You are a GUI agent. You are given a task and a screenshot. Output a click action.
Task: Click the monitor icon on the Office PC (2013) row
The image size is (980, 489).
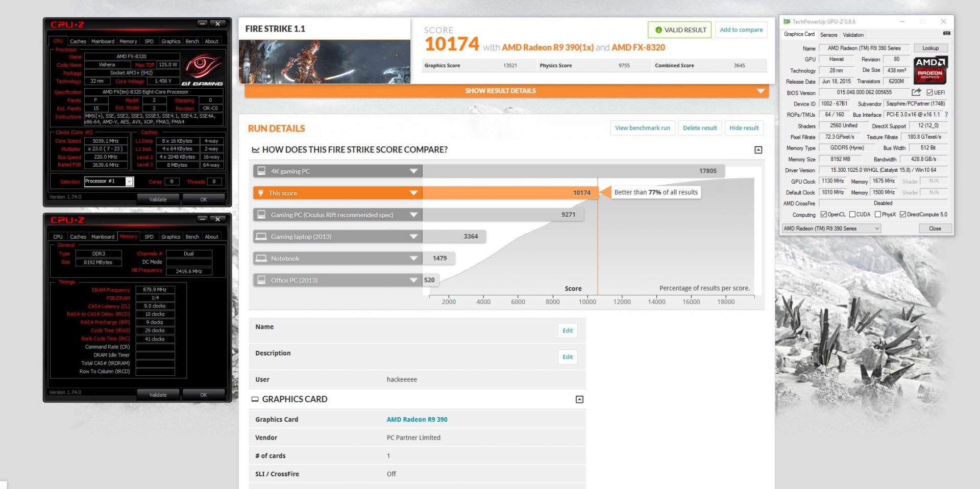pyautogui.click(x=261, y=280)
